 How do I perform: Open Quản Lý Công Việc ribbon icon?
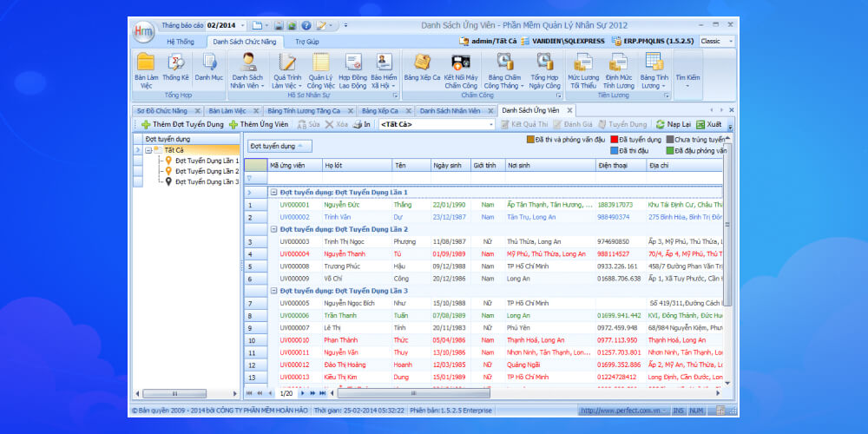(321, 71)
